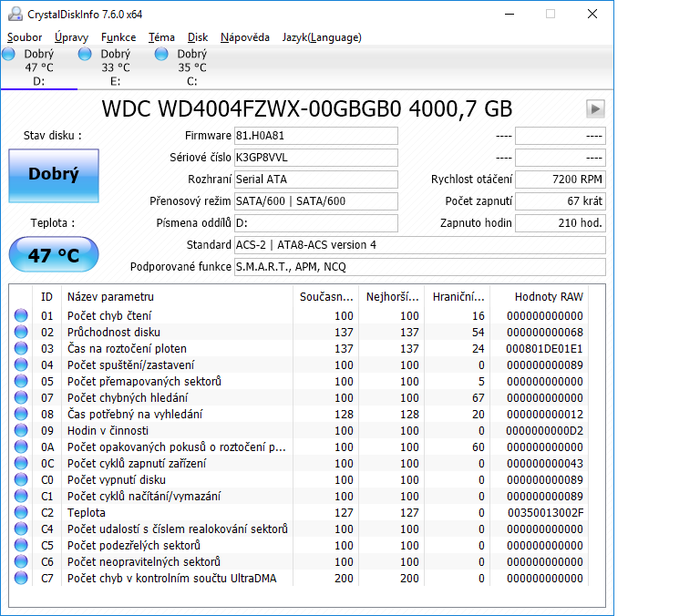
Task: Click status icon of attribute C0 row
Action: (21, 479)
